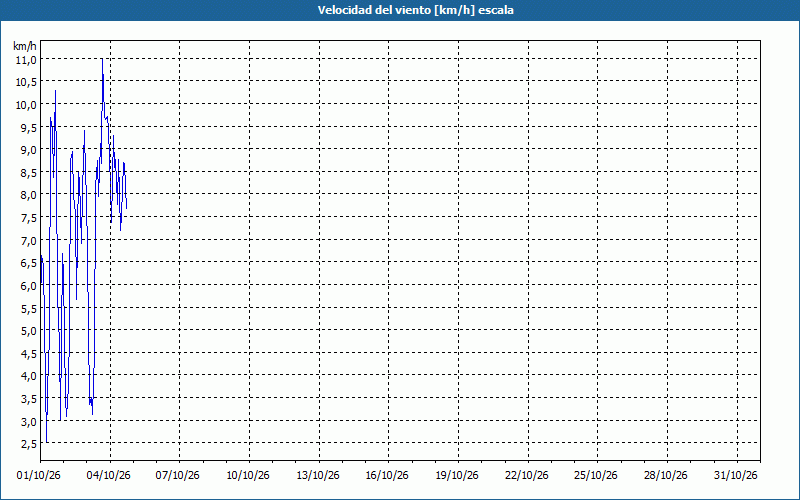Click the '4,0' y-axis value
The width and height of the screenshot is (800, 500).
click(28, 376)
